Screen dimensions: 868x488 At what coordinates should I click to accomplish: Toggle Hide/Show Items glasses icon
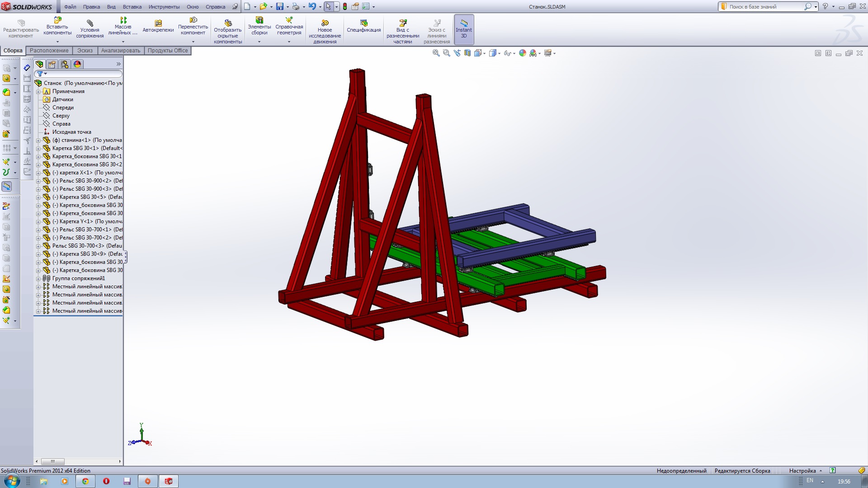507,53
